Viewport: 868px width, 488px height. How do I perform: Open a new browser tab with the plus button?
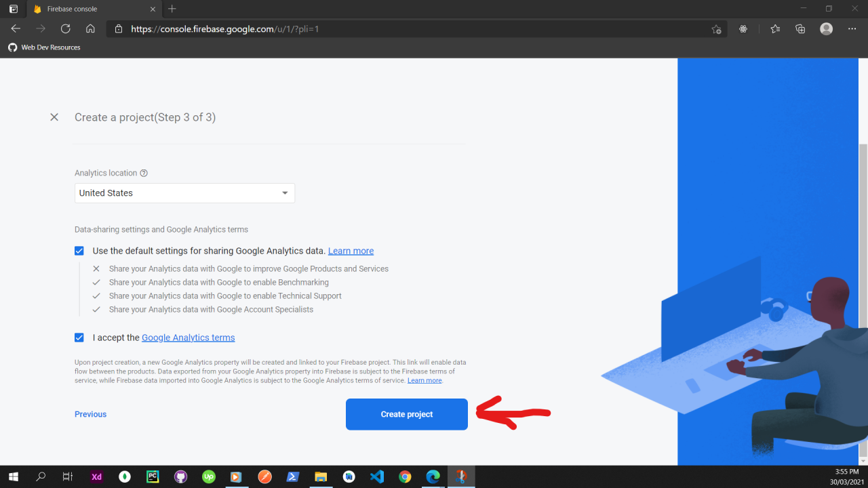pyautogui.click(x=172, y=9)
